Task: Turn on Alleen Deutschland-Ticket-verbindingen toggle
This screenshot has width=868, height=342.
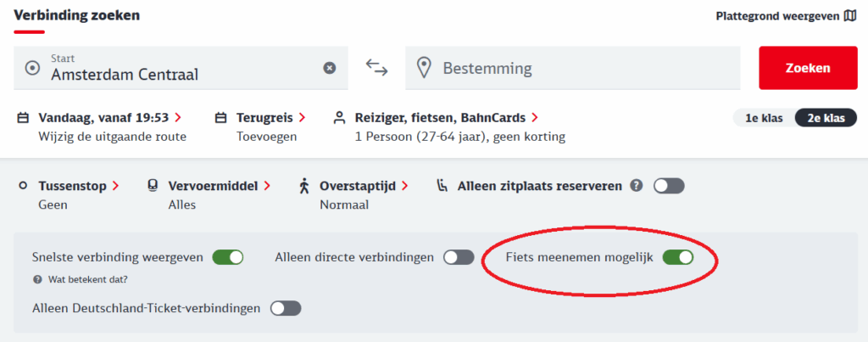Action: pos(286,308)
